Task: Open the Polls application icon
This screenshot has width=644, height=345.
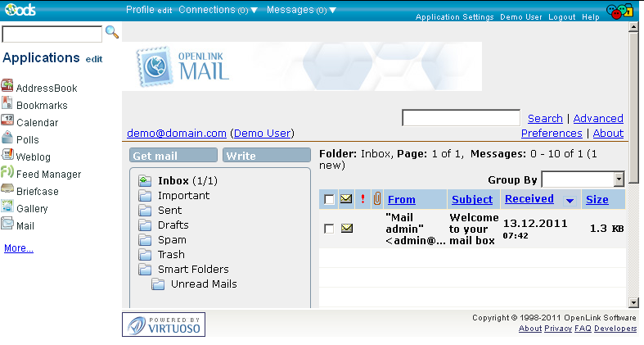Action: pyautogui.click(x=7, y=139)
